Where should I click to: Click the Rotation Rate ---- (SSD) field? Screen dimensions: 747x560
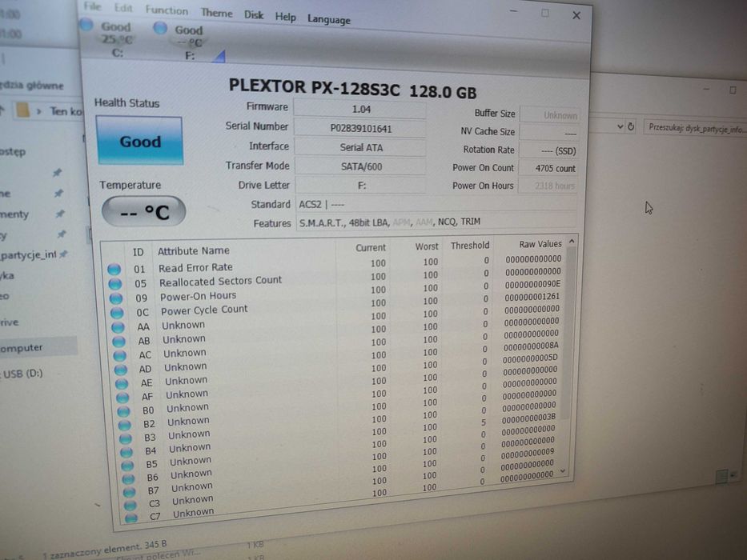548,150
